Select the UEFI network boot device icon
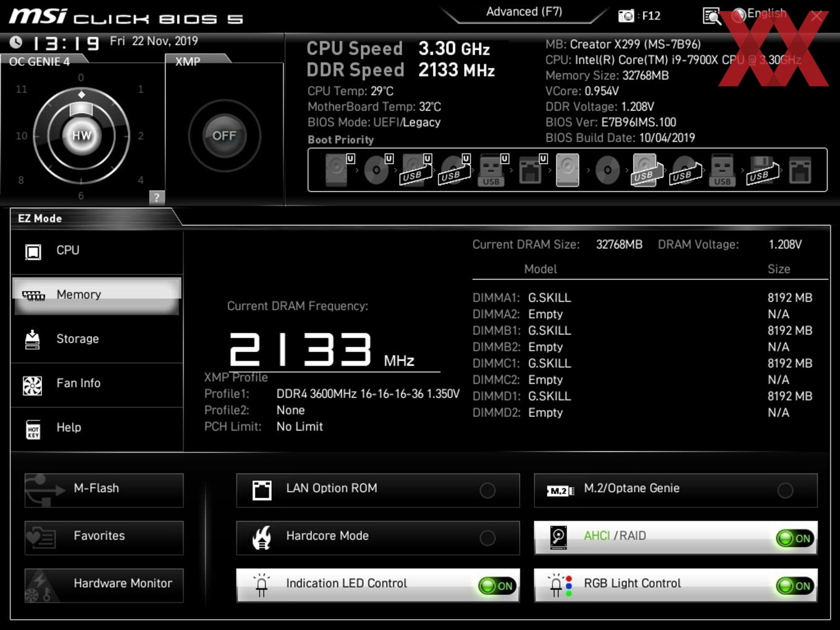The height and width of the screenshot is (630, 840). pyautogui.click(x=532, y=170)
